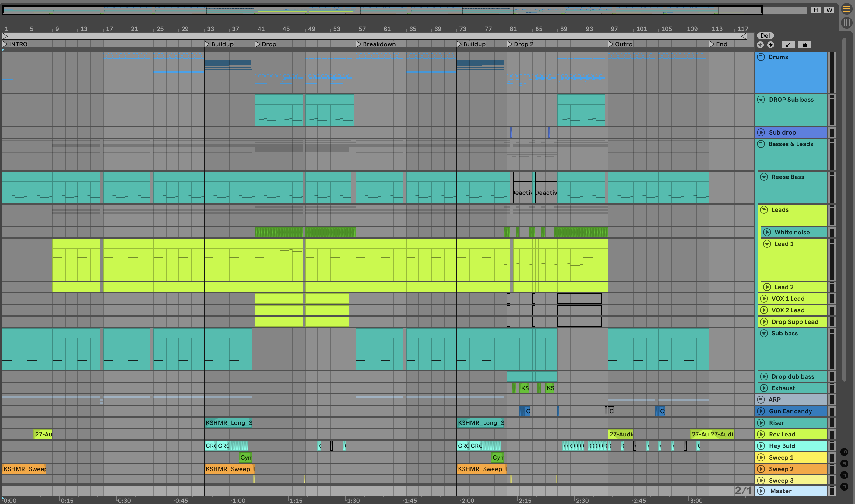Select the Breakdown locator in the timeline
The width and height of the screenshot is (855, 504).
pos(359,44)
